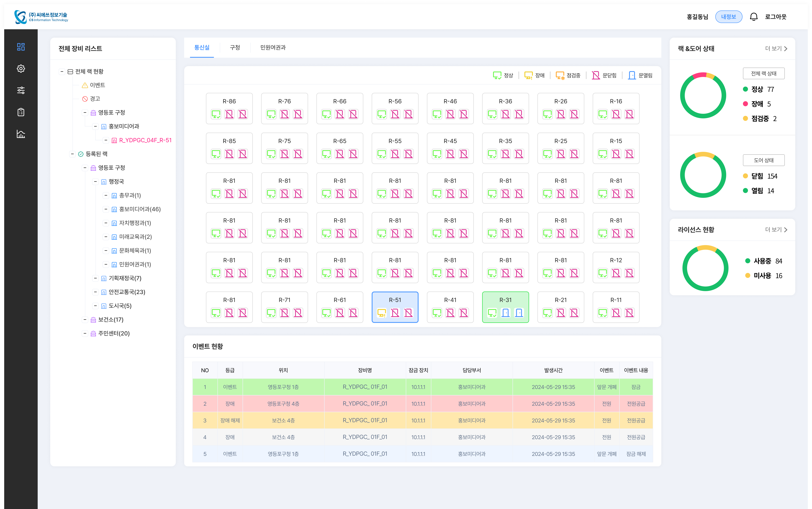Click the first open-door icon in R-31
This screenshot has width=812, height=509.
505,313
